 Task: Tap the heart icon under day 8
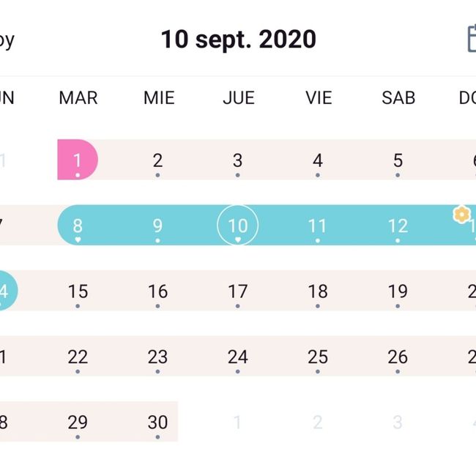[78, 239]
